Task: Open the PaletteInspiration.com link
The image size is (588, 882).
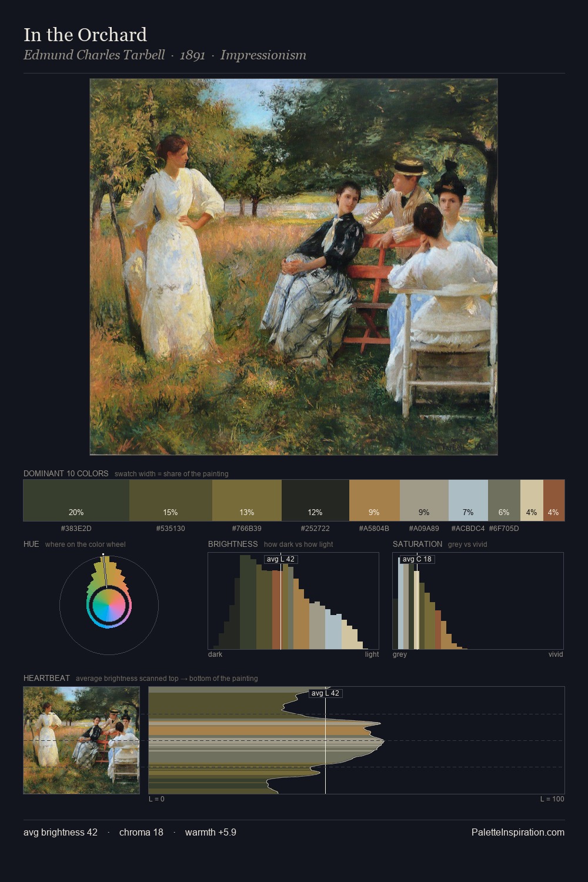Action: pyautogui.click(x=518, y=832)
